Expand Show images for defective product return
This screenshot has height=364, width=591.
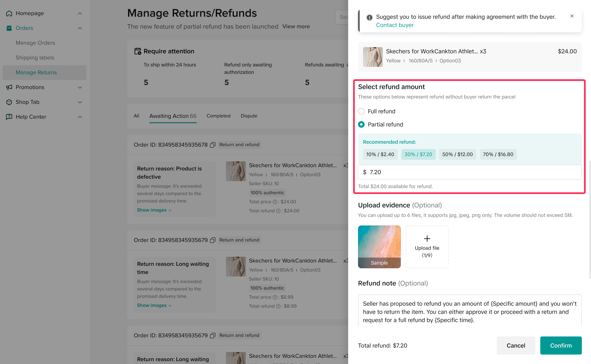click(x=154, y=210)
